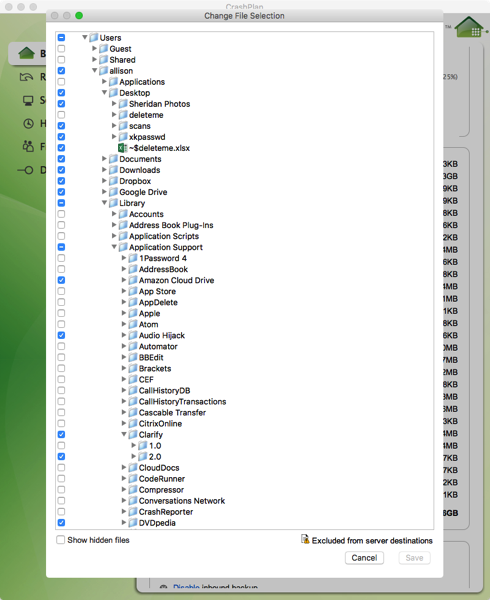
Task: Check the Clarify 1.0 folder checkbox
Action: [x=61, y=445]
